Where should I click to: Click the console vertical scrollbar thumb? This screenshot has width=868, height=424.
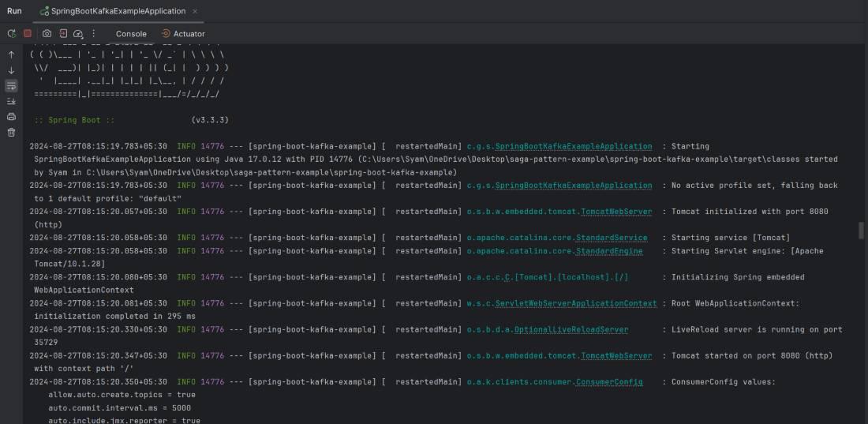coord(861,230)
